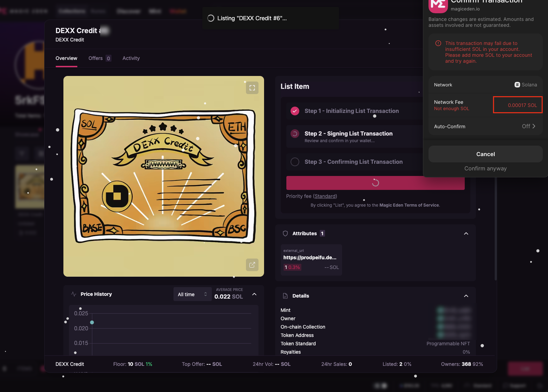Click the DEXX Credit collection name under title
The width and height of the screenshot is (548, 392).
point(70,40)
